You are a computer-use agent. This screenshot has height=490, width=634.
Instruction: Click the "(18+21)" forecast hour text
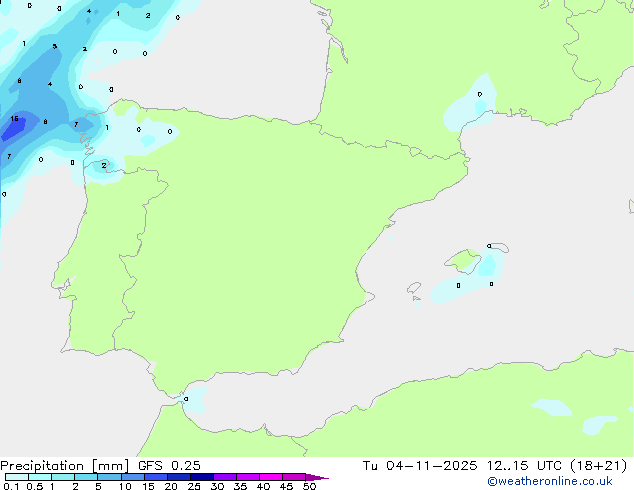pyautogui.click(x=599, y=466)
